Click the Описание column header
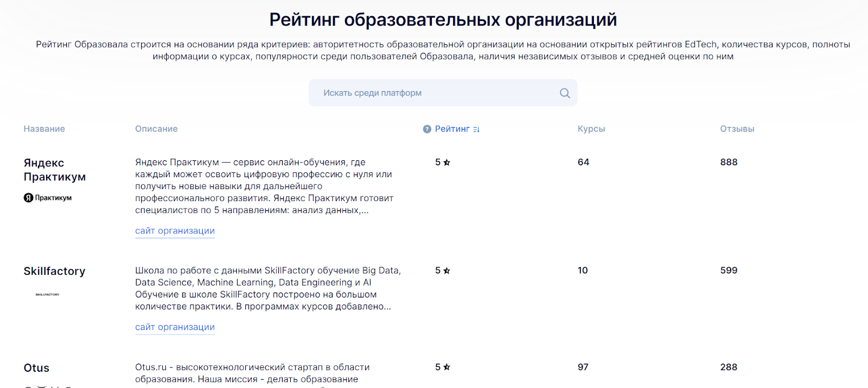 [x=156, y=129]
